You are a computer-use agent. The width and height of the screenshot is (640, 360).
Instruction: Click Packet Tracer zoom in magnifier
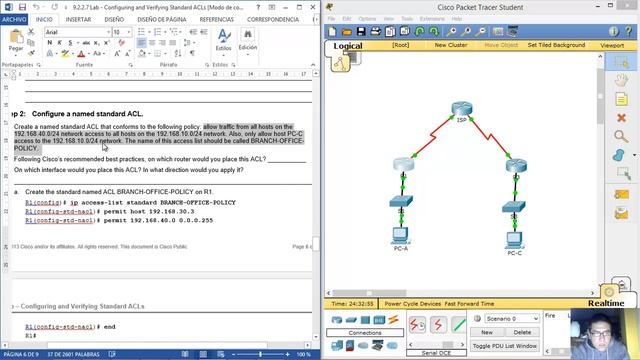(451, 31)
